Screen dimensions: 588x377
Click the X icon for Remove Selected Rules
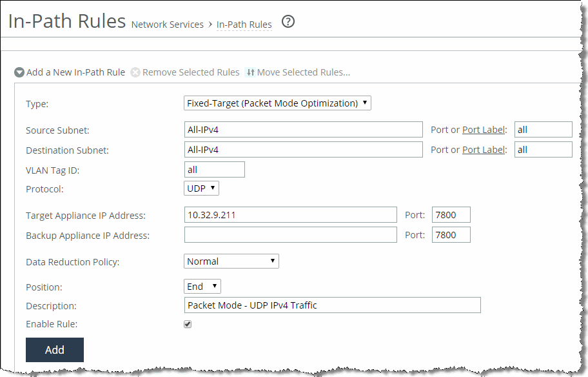[135, 72]
